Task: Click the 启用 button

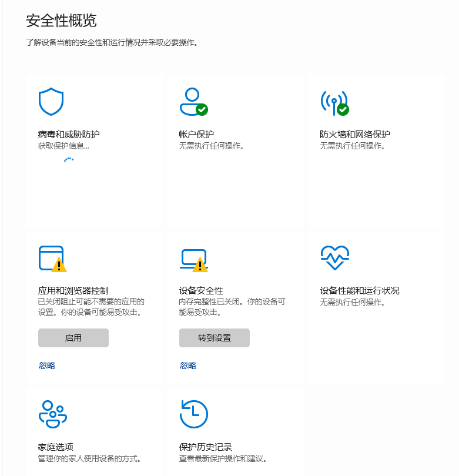Action: pyautogui.click(x=73, y=338)
